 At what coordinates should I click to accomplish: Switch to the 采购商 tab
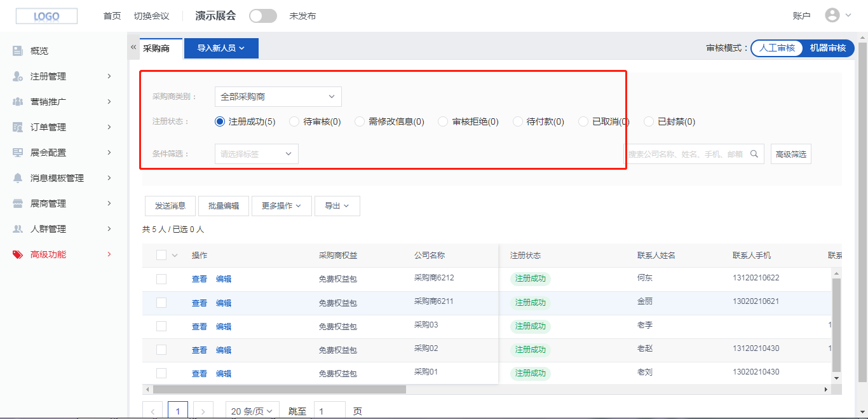[156, 48]
